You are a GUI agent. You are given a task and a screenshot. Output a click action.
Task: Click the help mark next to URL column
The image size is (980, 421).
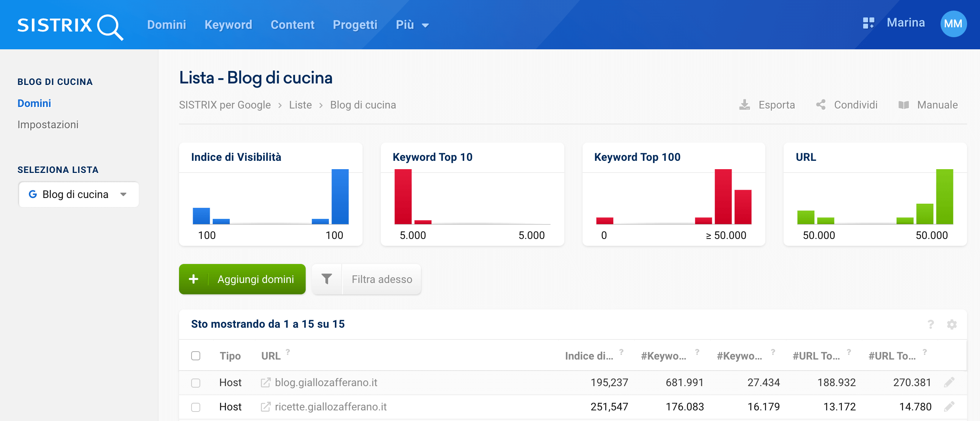288,352
